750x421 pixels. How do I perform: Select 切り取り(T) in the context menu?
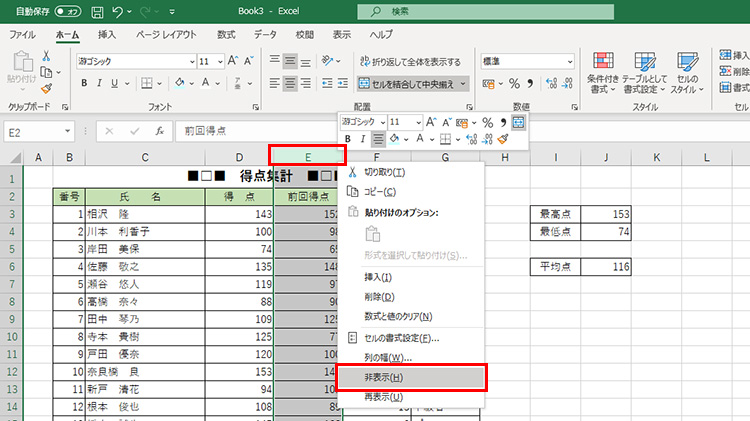coord(385,173)
